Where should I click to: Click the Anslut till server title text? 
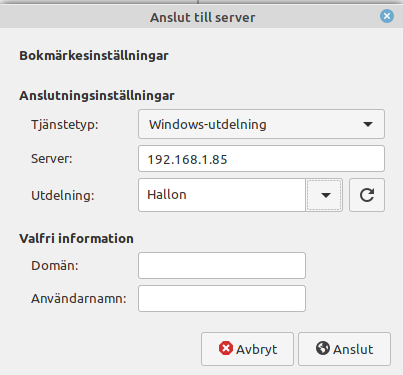point(202,17)
